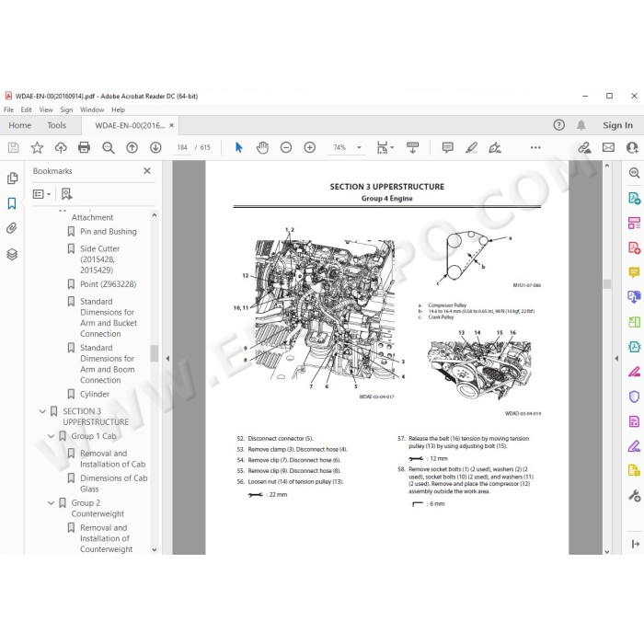Send file by email envelope icon

click(608, 147)
